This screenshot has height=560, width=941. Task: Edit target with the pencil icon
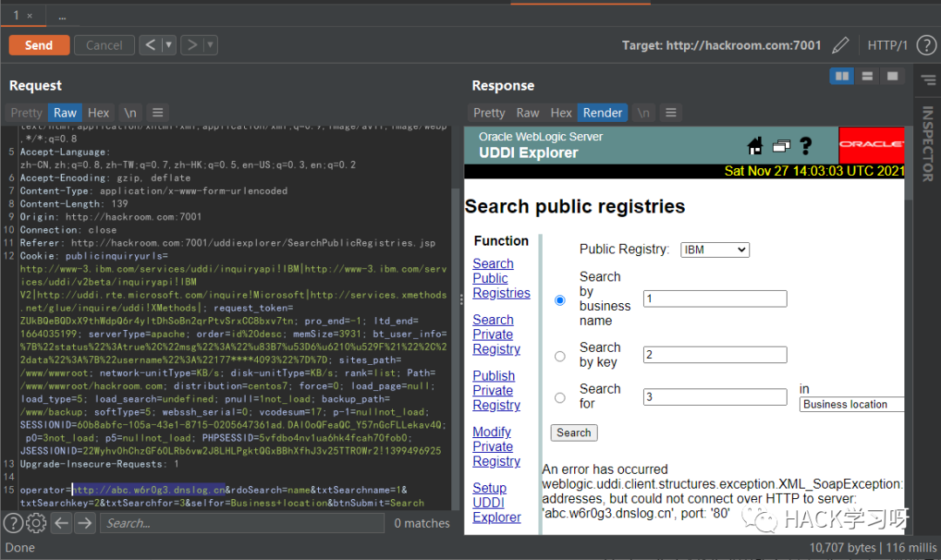click(x=841, y=45)
